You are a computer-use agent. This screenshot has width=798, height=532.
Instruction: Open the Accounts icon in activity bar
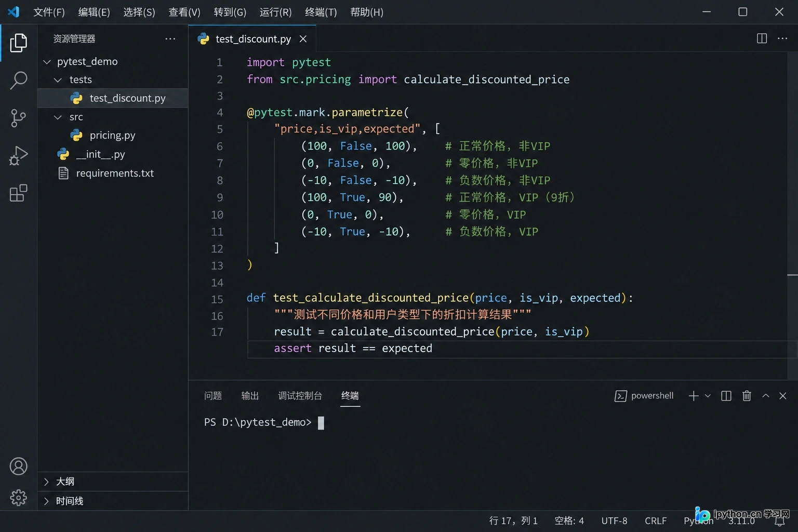(18, 466)
